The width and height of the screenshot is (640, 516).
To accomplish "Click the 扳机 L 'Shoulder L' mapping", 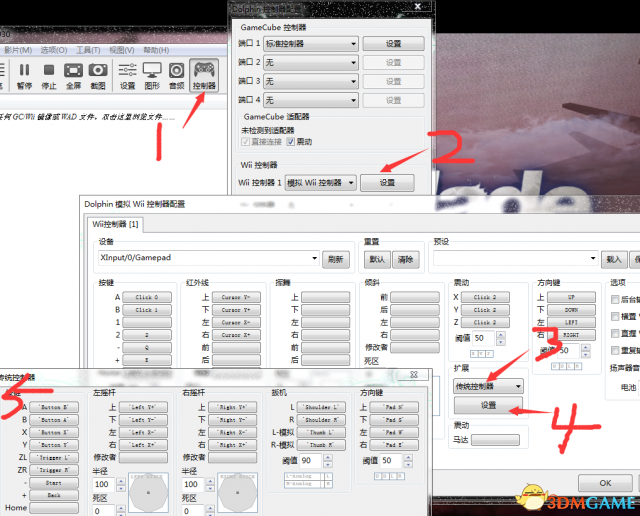I will 321,407.
